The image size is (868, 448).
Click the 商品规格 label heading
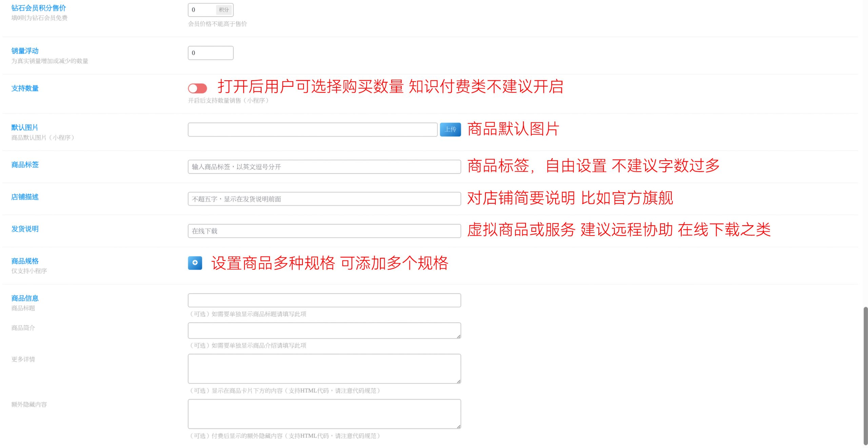click(x=25, y=261)
